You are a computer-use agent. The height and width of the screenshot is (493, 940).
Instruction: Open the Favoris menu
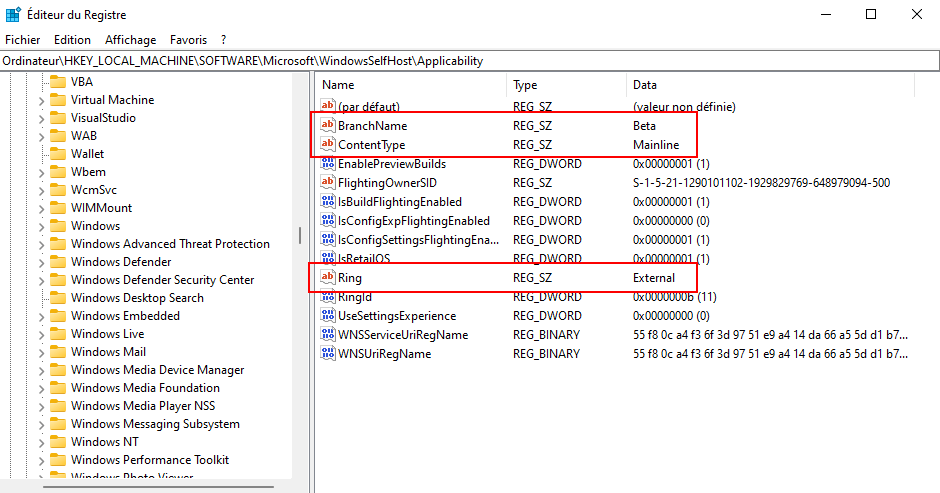click(188, 40)
